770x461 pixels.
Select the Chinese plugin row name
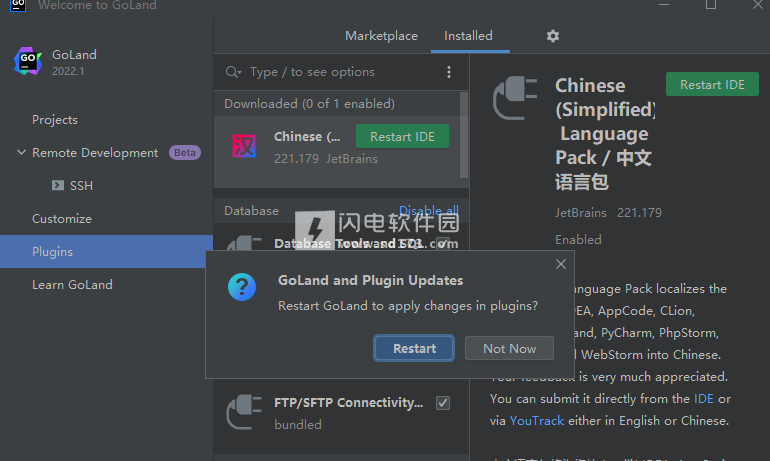[x=307, y=136]
